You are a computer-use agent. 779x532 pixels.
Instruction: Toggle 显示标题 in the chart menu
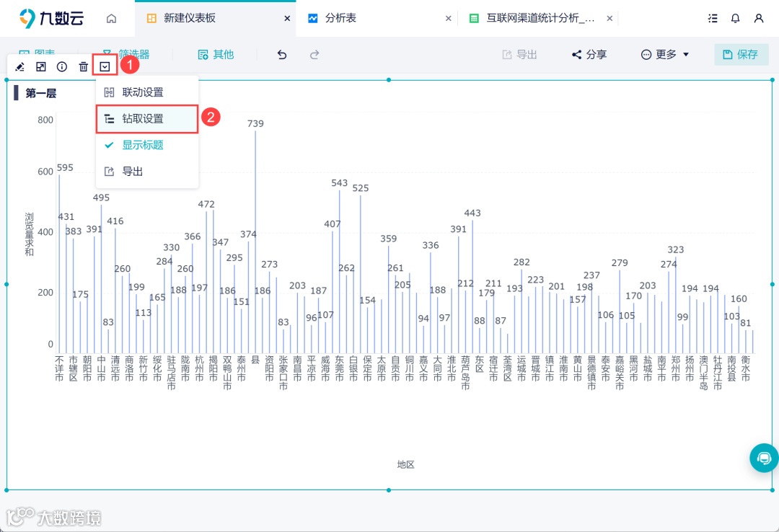pyautogui.click(x=142, y=145)
